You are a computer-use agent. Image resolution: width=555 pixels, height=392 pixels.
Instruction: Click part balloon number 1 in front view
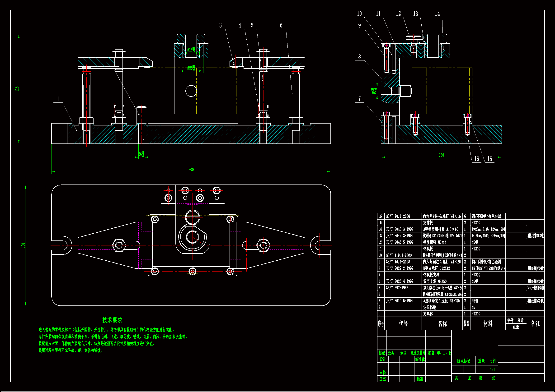(58, 99)
